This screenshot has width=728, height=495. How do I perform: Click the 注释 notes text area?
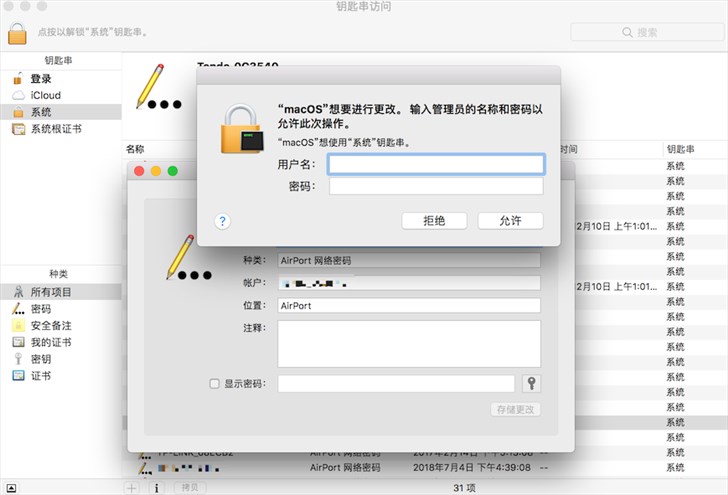coord(408,343)
